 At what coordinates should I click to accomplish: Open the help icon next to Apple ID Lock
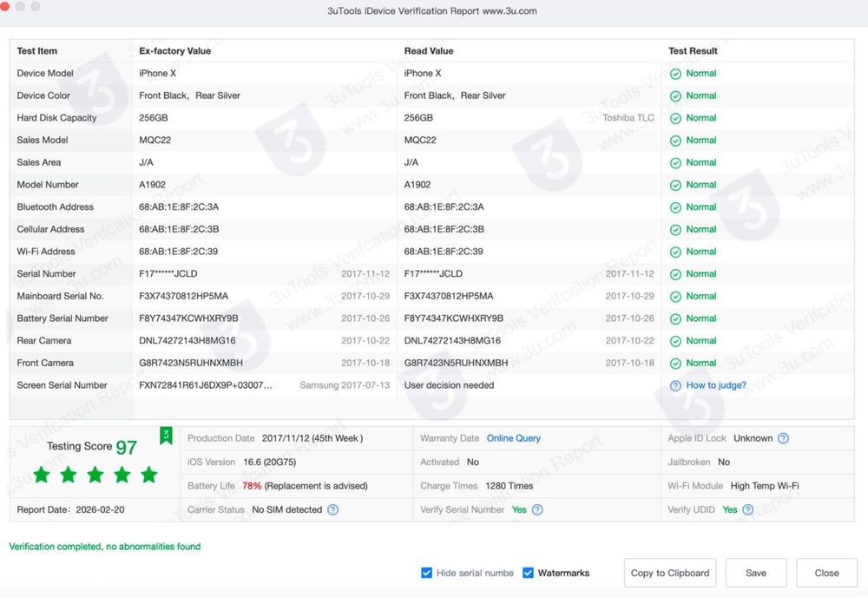(x=783, y=438)
